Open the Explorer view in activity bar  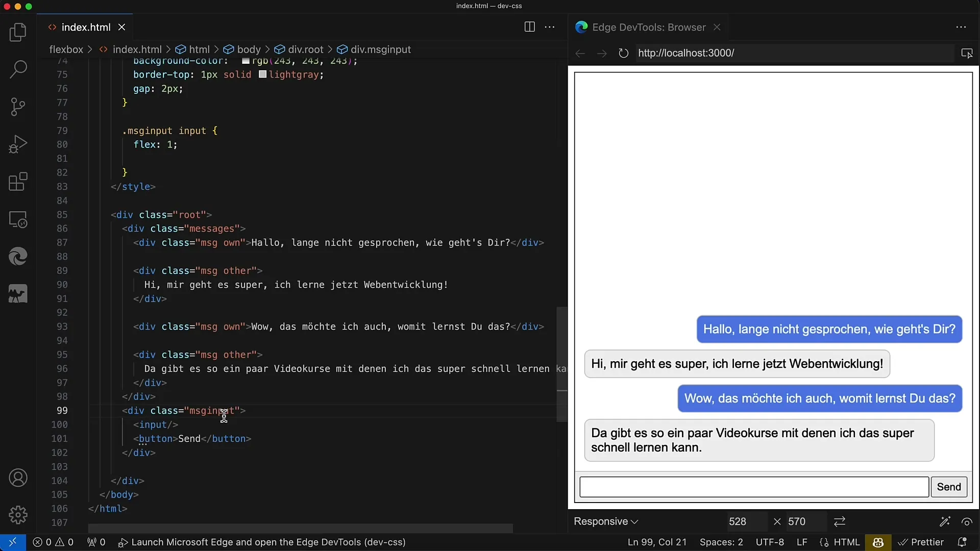(x=18, y=33)
